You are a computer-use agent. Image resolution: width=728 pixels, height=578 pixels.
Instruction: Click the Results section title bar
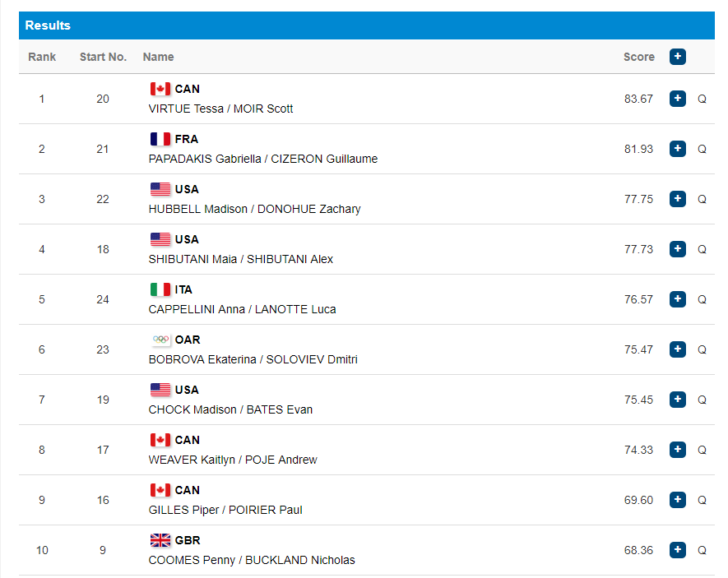tap(366, 25)
